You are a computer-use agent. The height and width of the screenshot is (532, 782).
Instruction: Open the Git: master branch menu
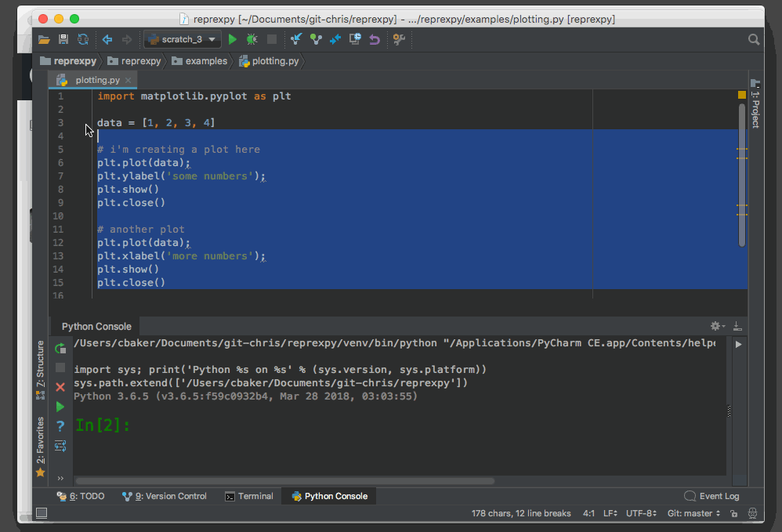click(693, 513)
